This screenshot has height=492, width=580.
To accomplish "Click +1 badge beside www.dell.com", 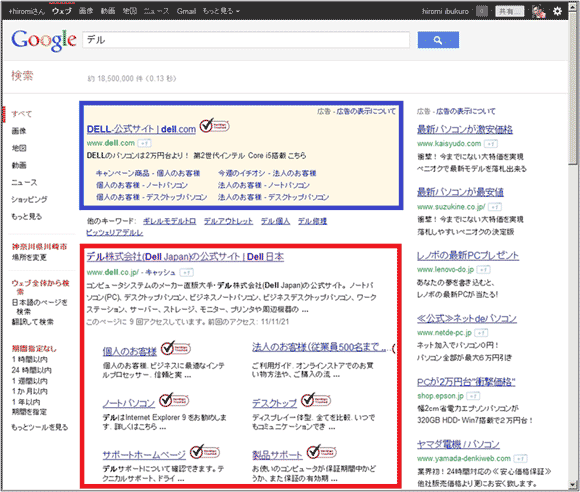I will click(144, 143).
